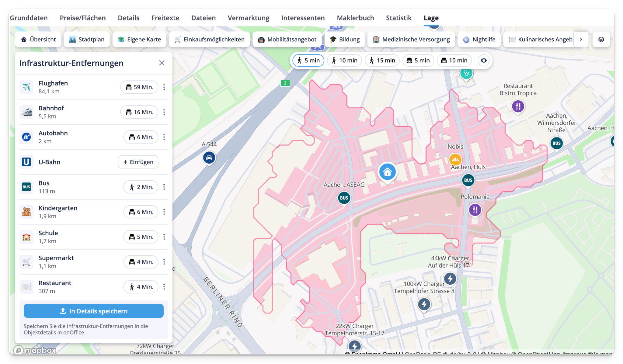The height and width of the screenshot is (364, 623).
Task: Select Medizinische Versorgung category chip
Action: tap(411, 40)
